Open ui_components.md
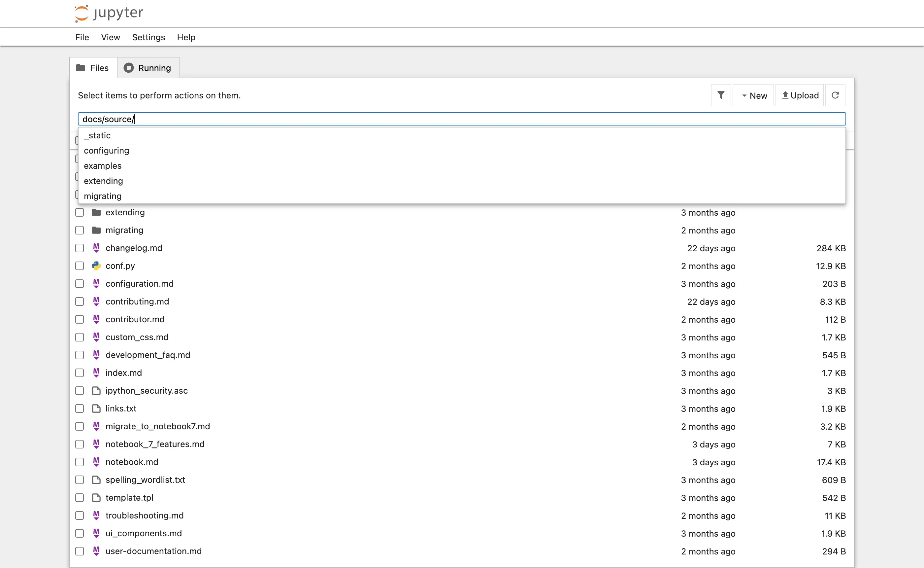 tap(144, 533)
